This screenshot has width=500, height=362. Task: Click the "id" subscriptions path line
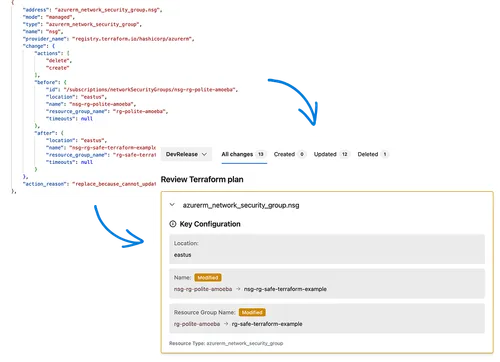click(142, 90)
